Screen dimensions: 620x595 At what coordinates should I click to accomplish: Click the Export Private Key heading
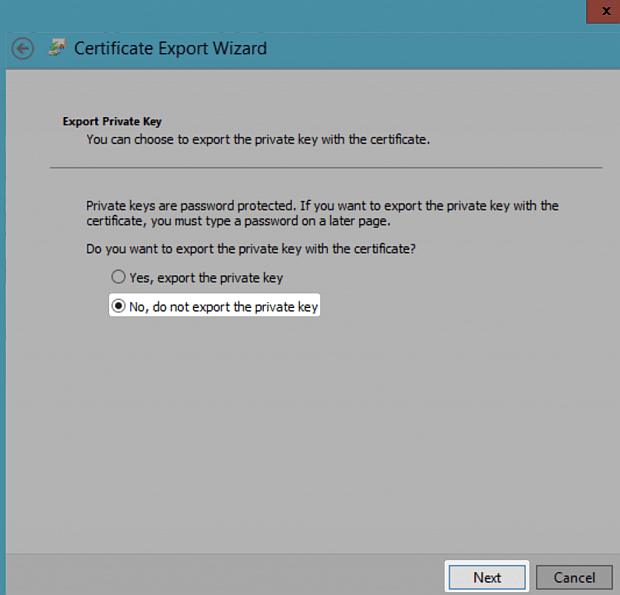point(112,121)
